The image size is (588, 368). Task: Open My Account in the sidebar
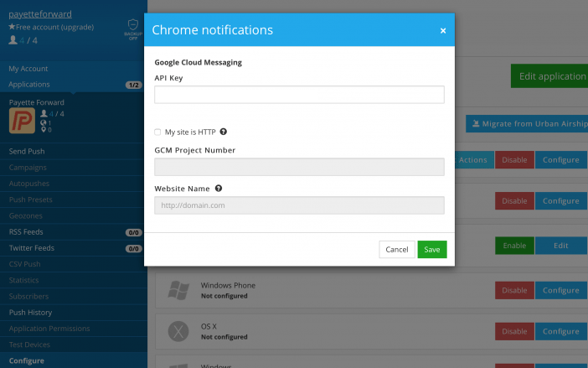[28, 69]
